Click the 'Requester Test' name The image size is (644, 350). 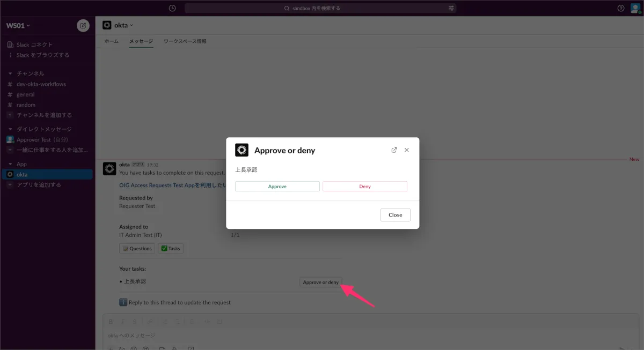coord(137,206)
